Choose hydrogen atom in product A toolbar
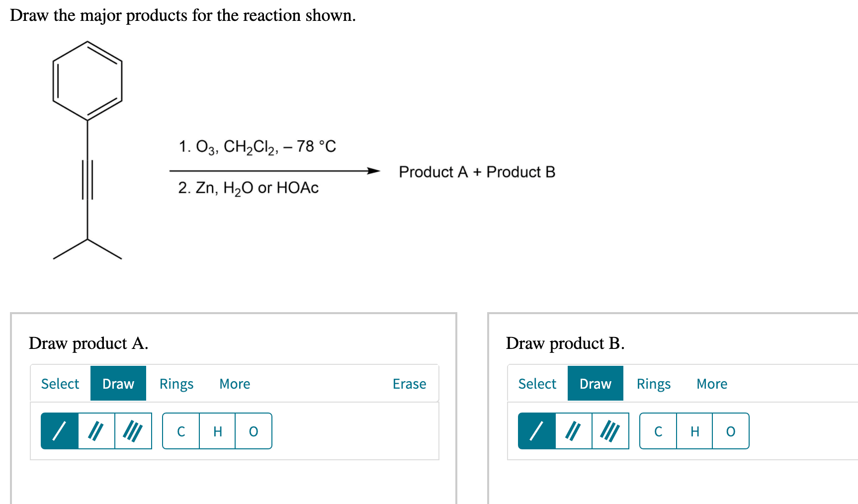 click(x=217, y=431)
